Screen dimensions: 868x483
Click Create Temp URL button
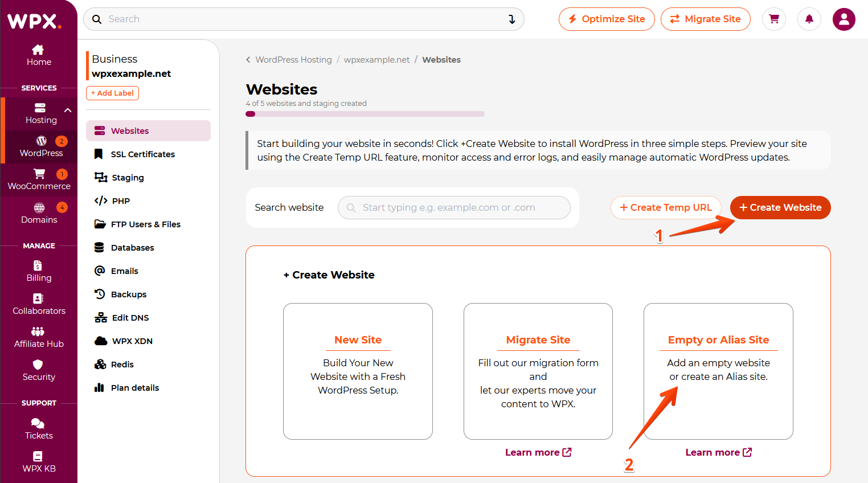(x=666, y=207)
